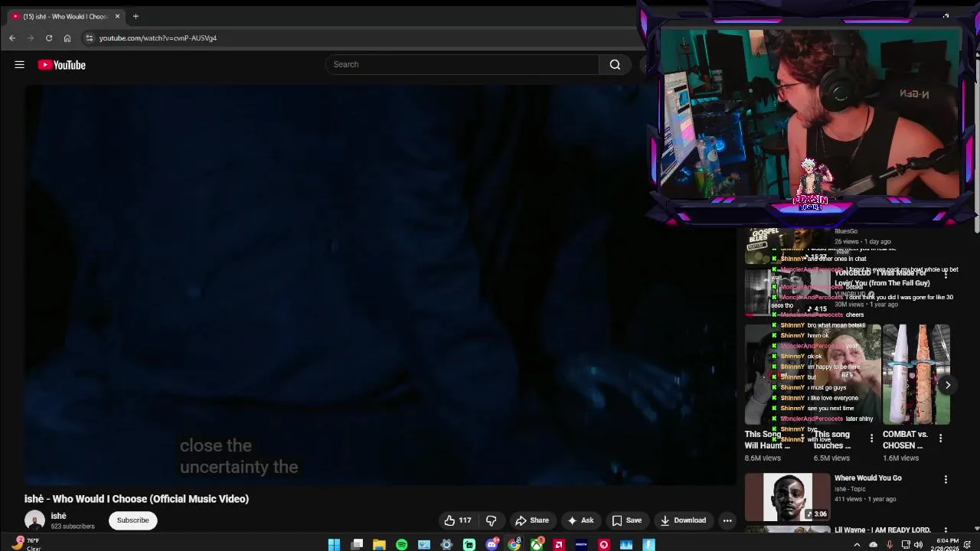Viewport: 980px width, 551px height.
Task: Open options menu for 'Where Would You Go'
Action: pyautogui.click(x=946, y=479)
